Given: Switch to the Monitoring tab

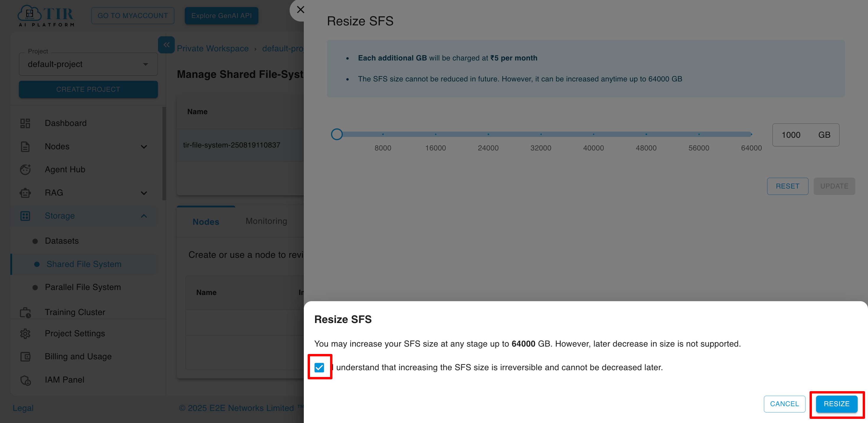Looking at the screenshot, I should [x=266, y=221].
